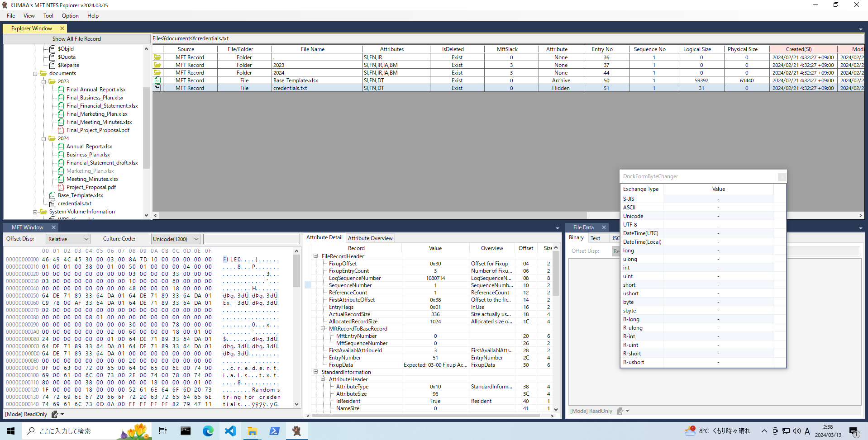The image size is (868, 440).
Task: Click the $Quota system file icon
Action: click(52, 57)
